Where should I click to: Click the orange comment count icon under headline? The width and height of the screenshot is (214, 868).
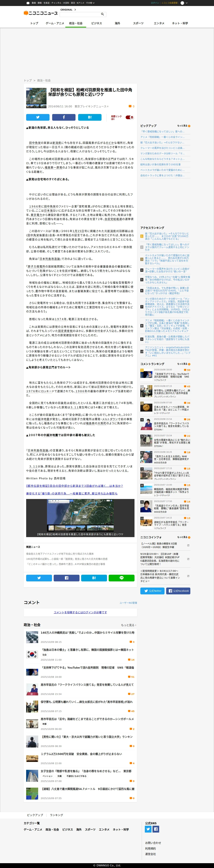(x=130, y=106)
